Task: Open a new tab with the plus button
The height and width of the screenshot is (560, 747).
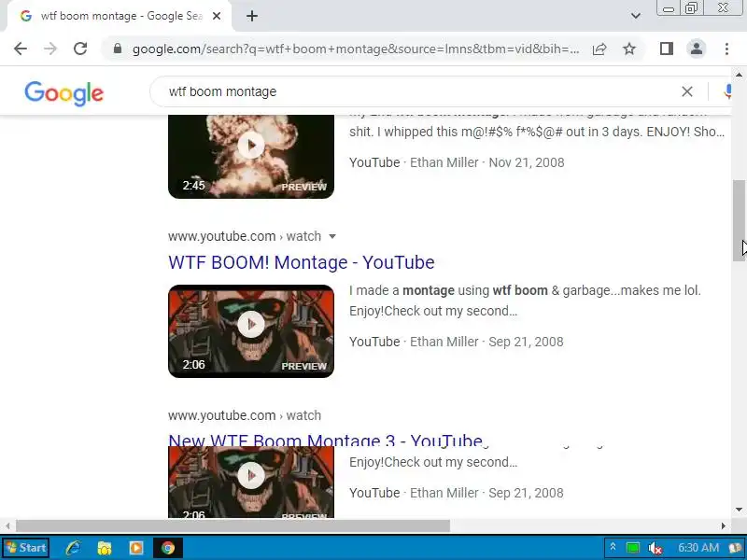Action: click(x=252, y=16)
